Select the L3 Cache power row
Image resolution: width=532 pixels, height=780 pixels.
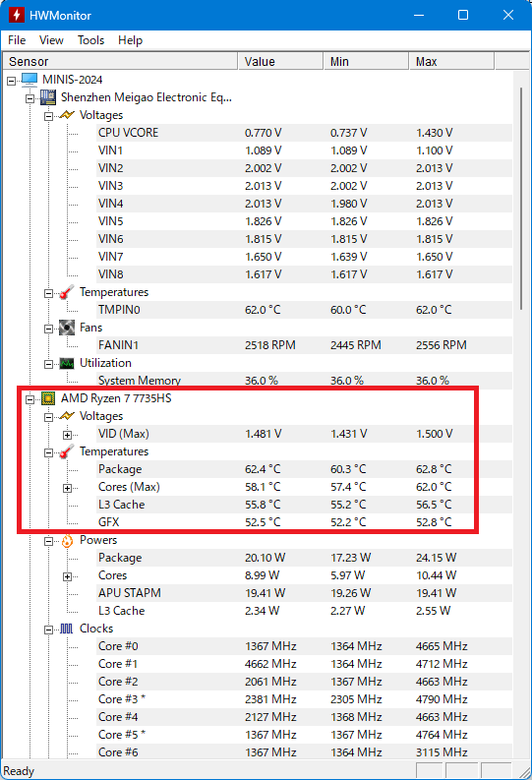[x=304, y=611]
